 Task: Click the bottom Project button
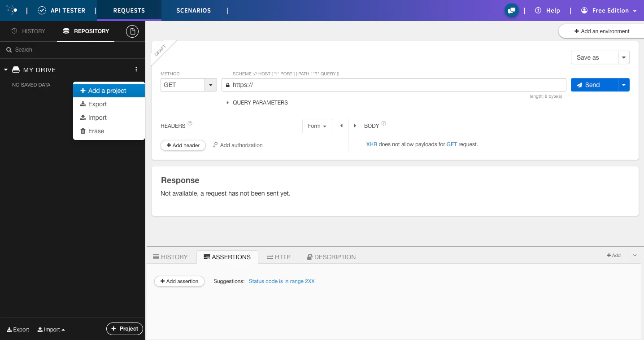125,329
